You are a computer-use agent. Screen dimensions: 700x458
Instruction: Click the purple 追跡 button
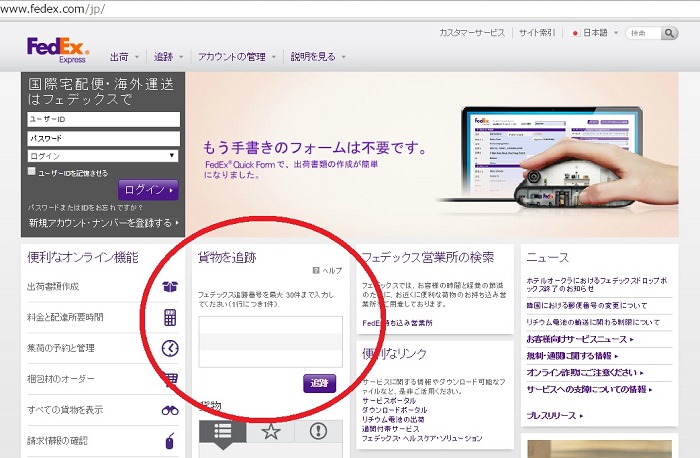tap(320, 383)
